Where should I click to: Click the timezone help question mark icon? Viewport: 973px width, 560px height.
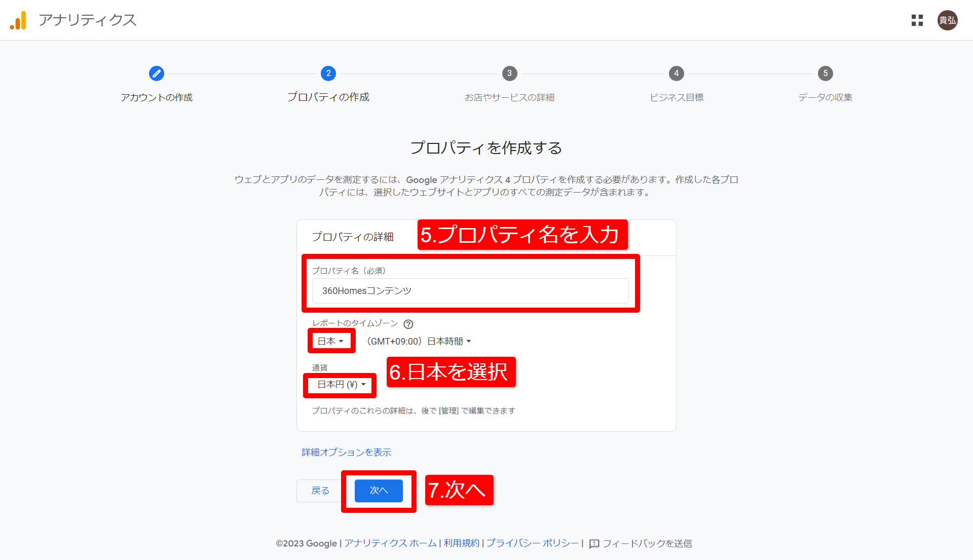click(x=408, y=324)
